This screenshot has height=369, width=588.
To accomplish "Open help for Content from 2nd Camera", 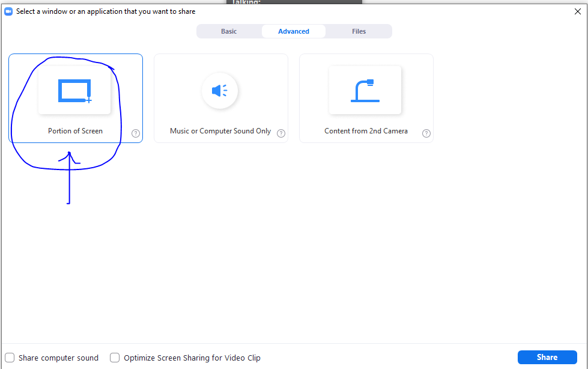I will 426,133.
